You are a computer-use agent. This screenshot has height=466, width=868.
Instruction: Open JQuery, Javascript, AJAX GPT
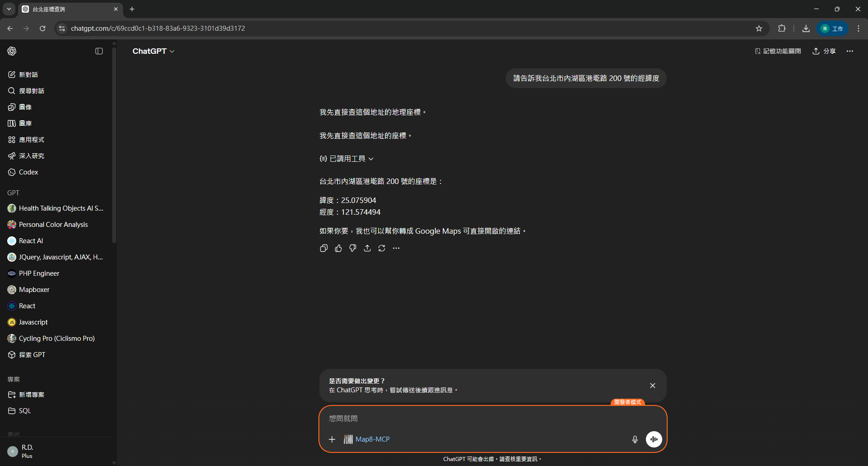pos(55,257)
